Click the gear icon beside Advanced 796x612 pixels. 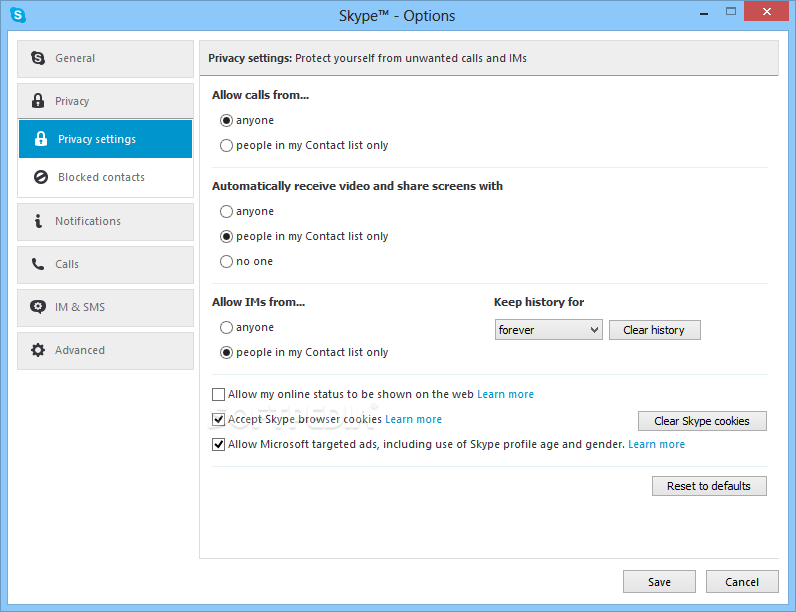[x=38, y=350]
